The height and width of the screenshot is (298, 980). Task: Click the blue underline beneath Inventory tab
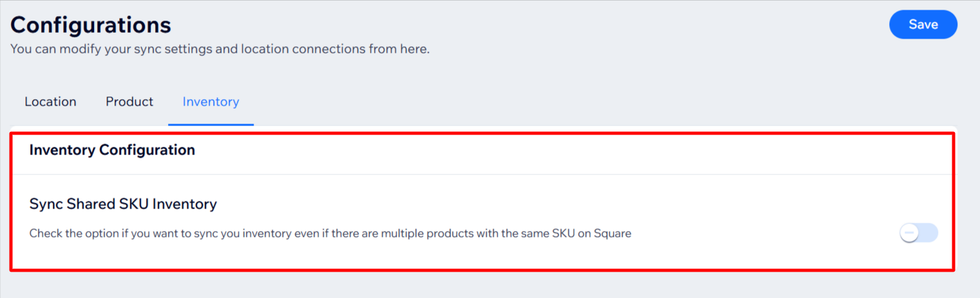click(211, 124)
